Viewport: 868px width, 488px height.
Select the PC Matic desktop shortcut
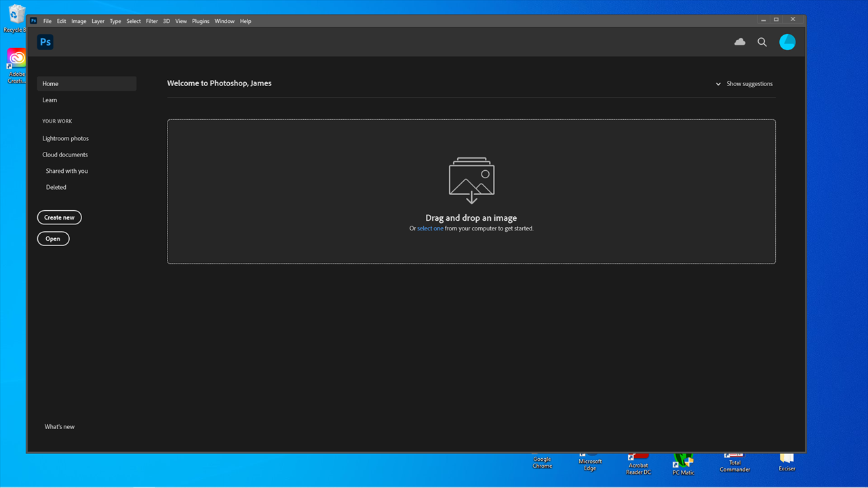point(683,465)
